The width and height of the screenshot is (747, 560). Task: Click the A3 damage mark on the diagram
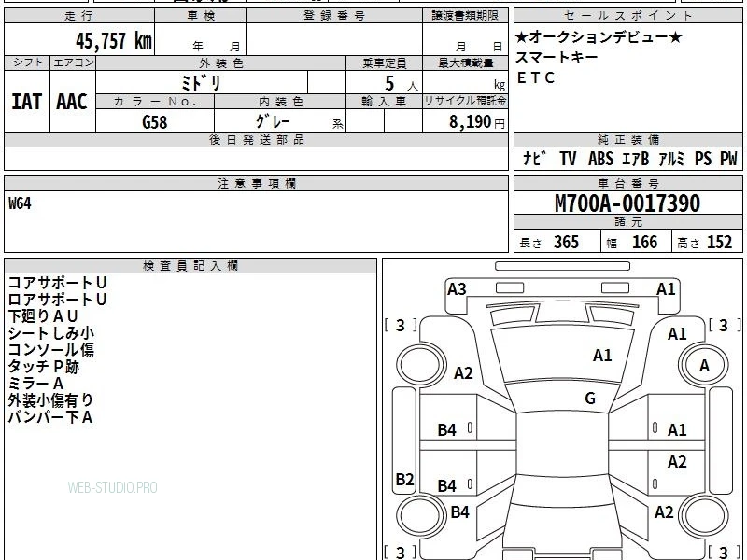457,289
